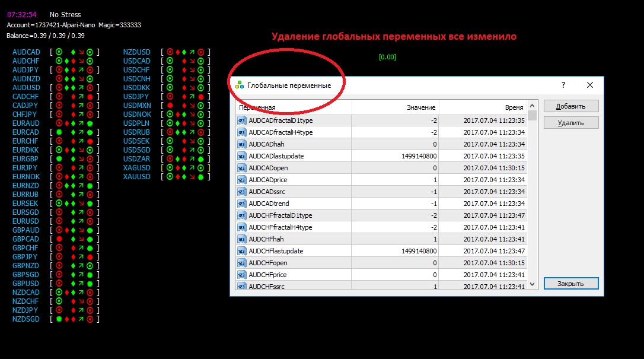The width and height of the screenshot is (644, 359).
Task: Click the AUDJPY symbol on the dashboard
Action: pos(25,70)
